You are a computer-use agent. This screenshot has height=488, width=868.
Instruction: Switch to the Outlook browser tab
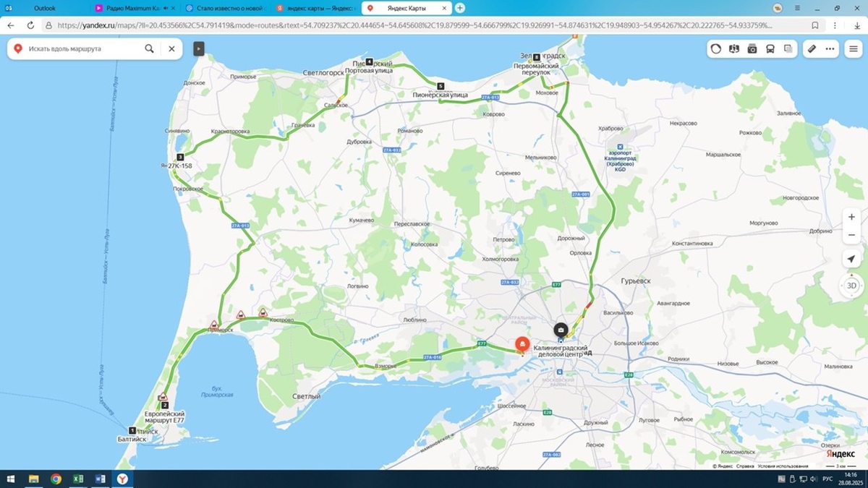tap(45, 8)
